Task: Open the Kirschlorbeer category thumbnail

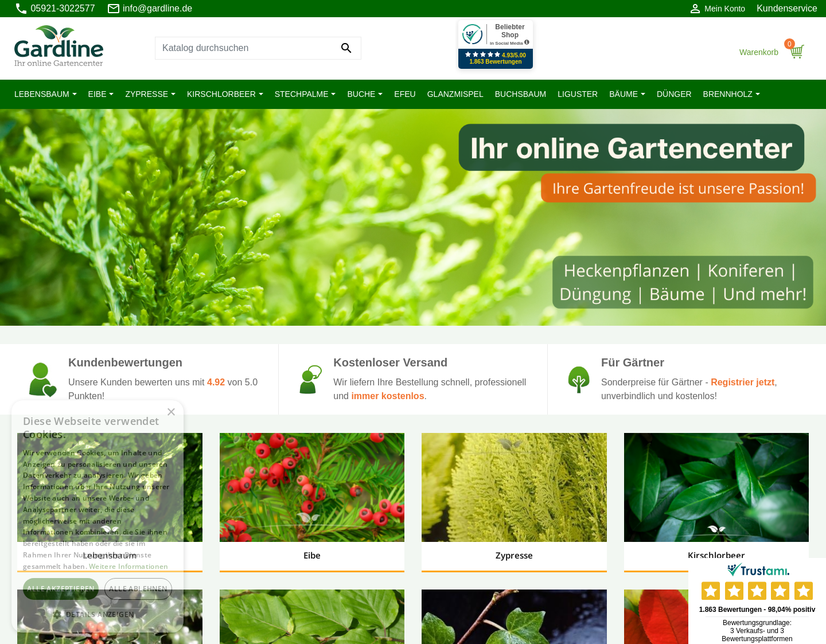Action: [x=716, y=487]
